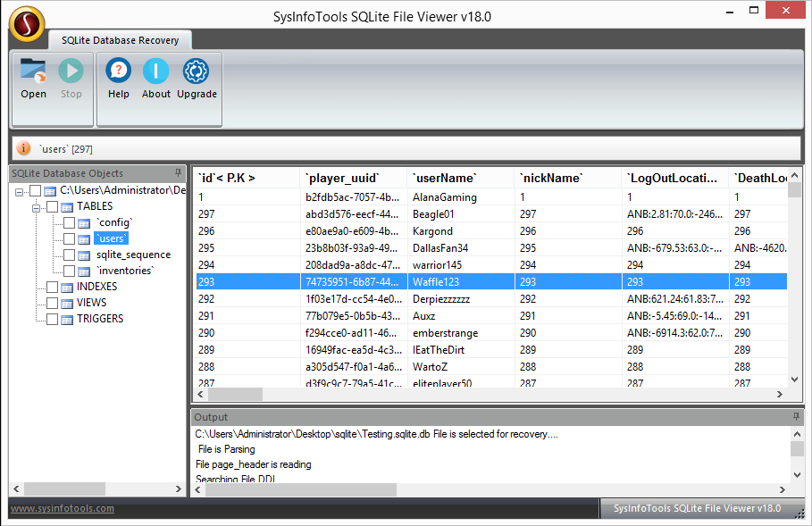Click the Upgrade gear icon

click(x=197, y=73)
